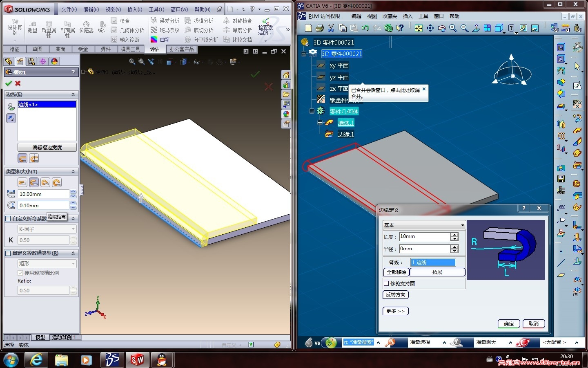Screen dimensions: 588x368
Task: Click the 长度 10mm input field
Action: [x=424, y=237]
